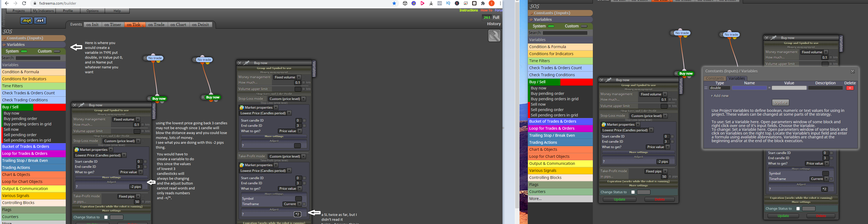The width and height of the screenshot is (868, 224).
Task: Open the black terminal-prompt extension icon
Action: pos(474,3)
